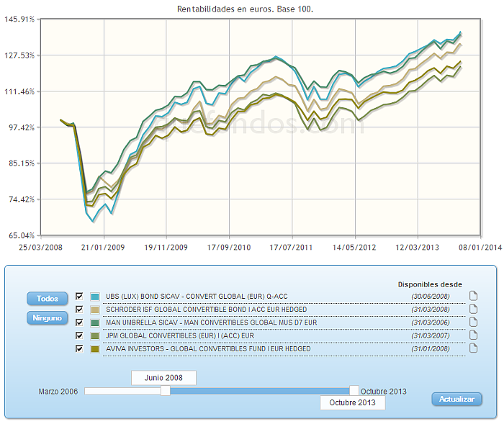The height and width of the screenshot is (424, 504).
Task: Click the (31/03/2008) availability date
Action: [x=431, y=310]
